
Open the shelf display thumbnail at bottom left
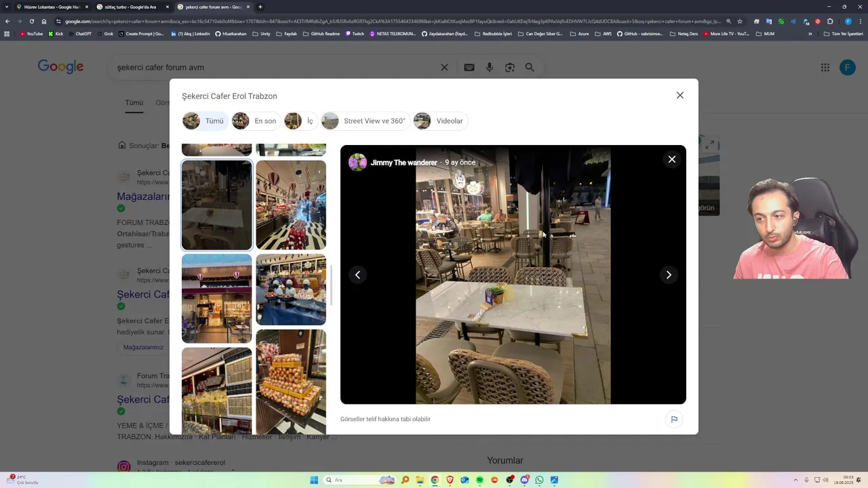click(x=216, y=390)
